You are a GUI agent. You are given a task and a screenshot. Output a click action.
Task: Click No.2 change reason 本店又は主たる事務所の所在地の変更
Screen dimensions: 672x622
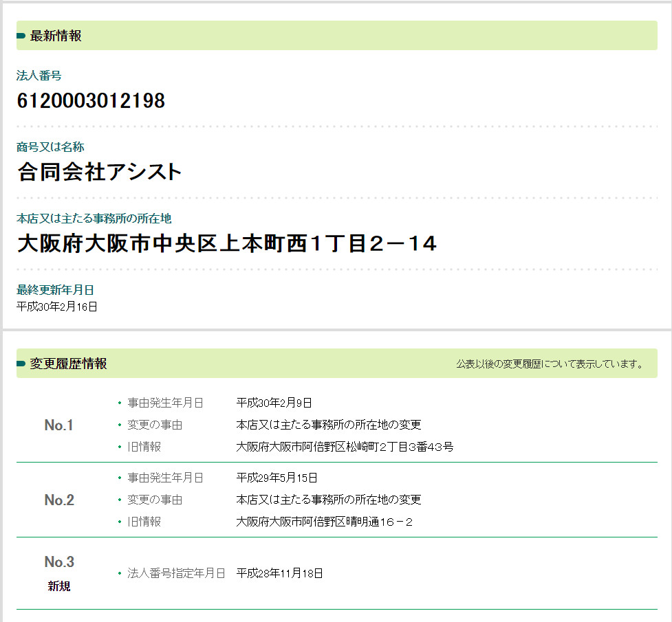coord(329,500)
